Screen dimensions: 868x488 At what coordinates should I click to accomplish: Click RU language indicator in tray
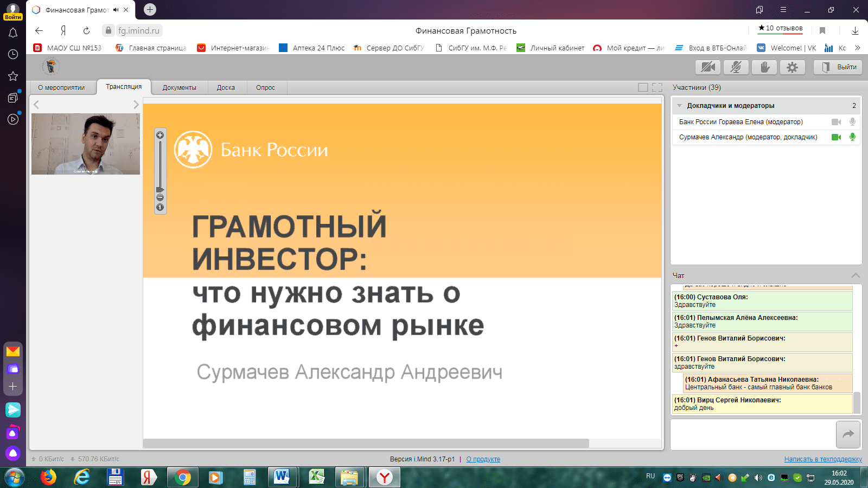click(x=650, y=476)
